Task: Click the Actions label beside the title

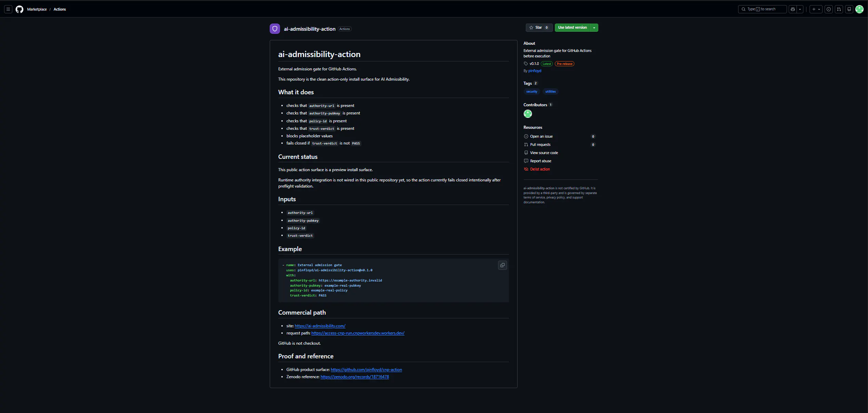Action: [345, 29]
